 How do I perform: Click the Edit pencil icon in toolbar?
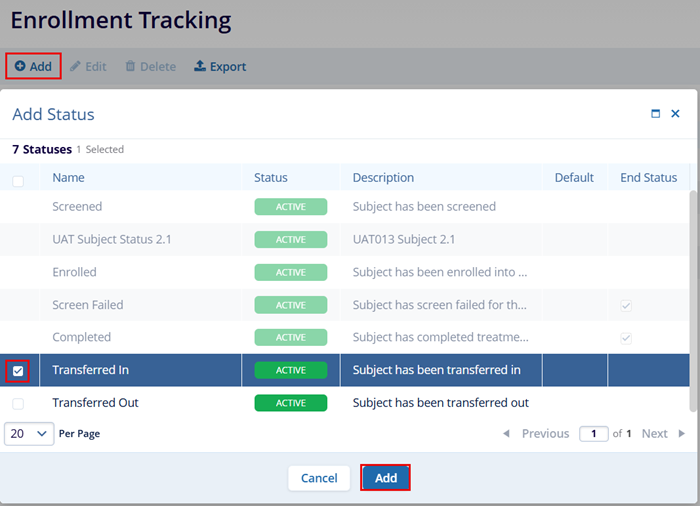tap(75, 67)
